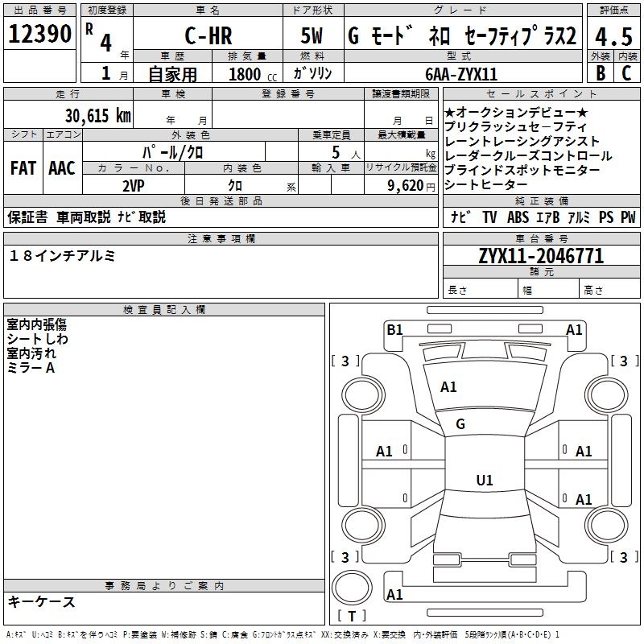Viewport: 644px width, 644px height.
Task: Click the lot number 12390
Action: (x=39, y=34)
